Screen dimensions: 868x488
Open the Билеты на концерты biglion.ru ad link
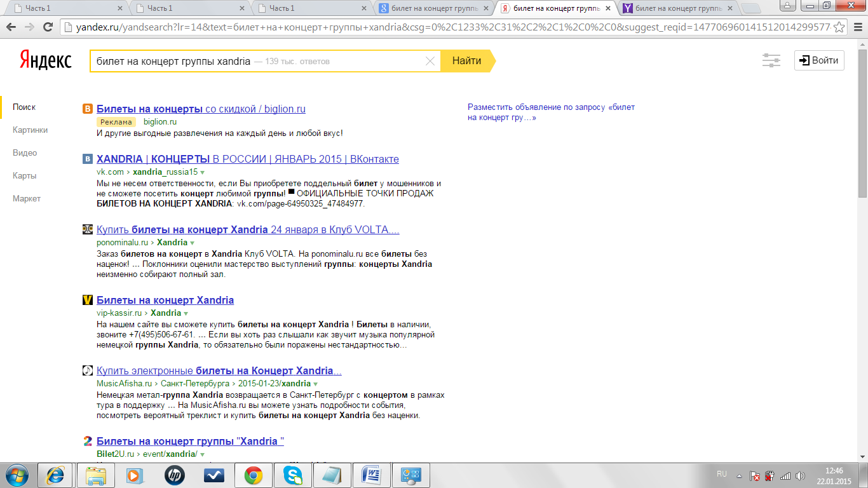201,109
